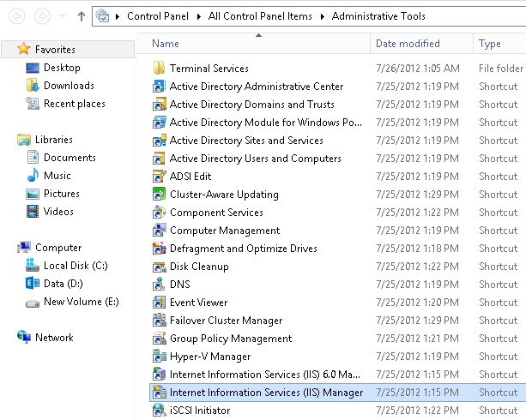Select Computer in navigation pane
The image size is (526, 420).
(58, 248)
